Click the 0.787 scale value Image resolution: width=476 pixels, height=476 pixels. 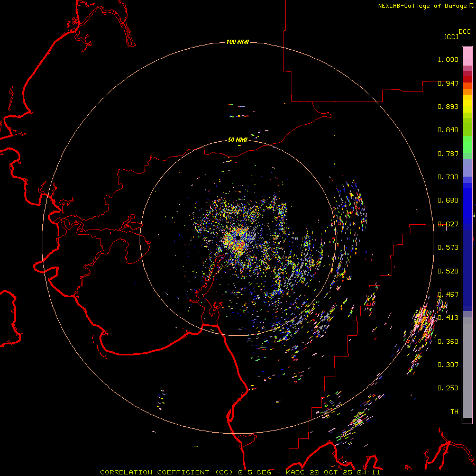448,153
